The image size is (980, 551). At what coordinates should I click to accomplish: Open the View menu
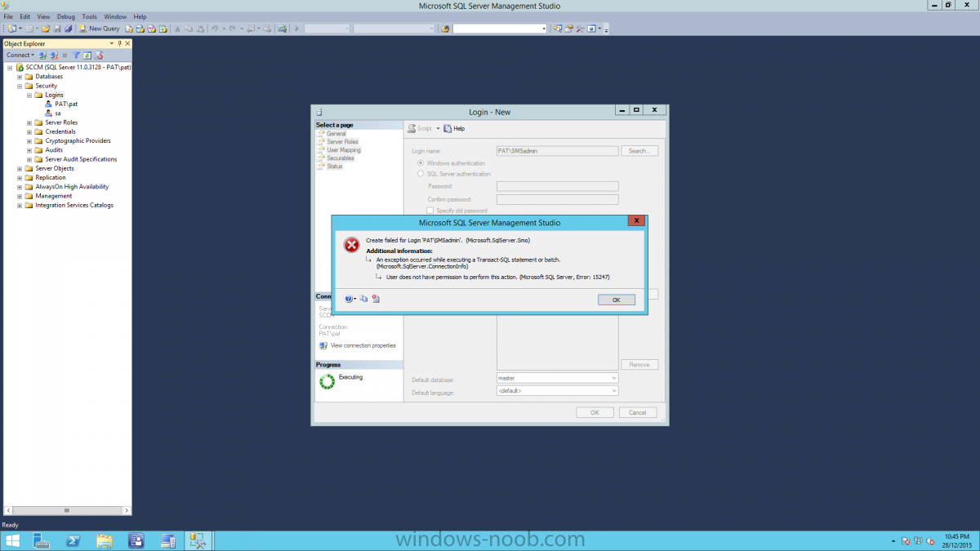[x=43, y=16]
